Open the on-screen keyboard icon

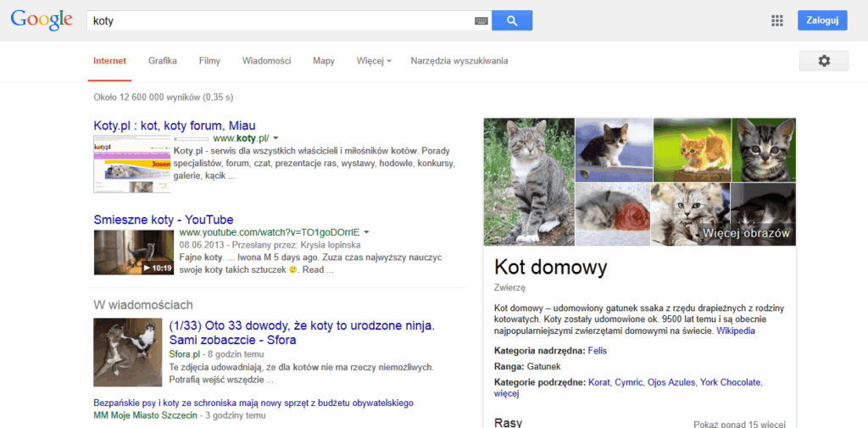pyautogui.click(x=481, y=21)
